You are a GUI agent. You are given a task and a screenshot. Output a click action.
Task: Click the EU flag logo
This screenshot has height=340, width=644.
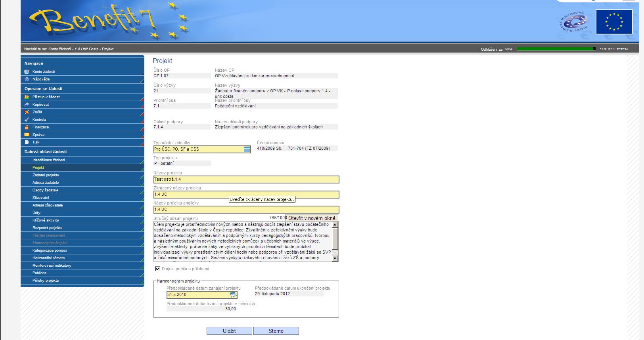click(614, 22)
